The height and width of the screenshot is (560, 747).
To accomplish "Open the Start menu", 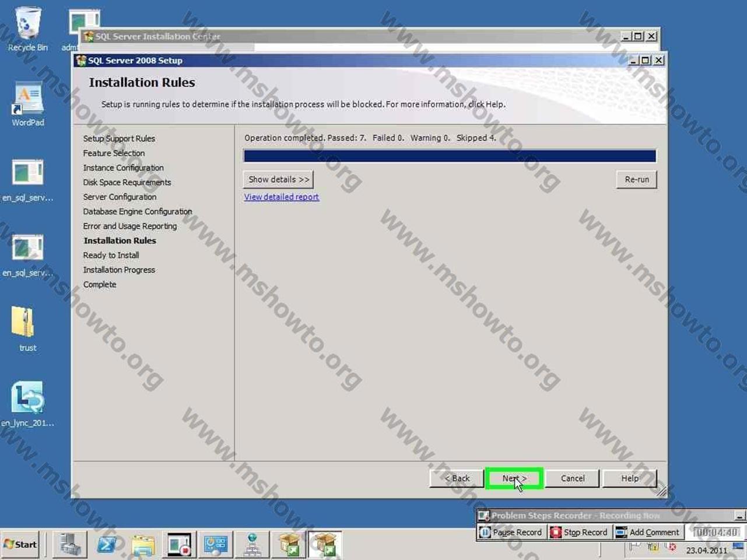I will tap(20, 544).
